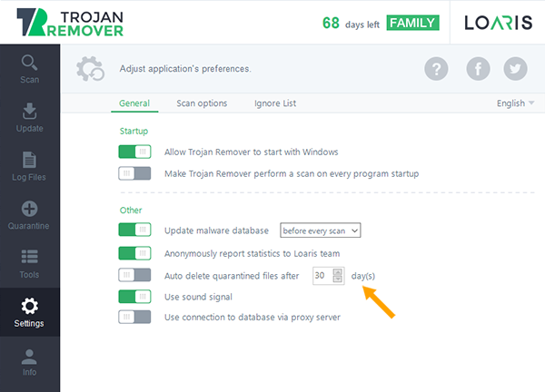This screenshot has width=545, height=392.
Task: Open the 'before every scan' dropdown
Action: click(320, 230)
